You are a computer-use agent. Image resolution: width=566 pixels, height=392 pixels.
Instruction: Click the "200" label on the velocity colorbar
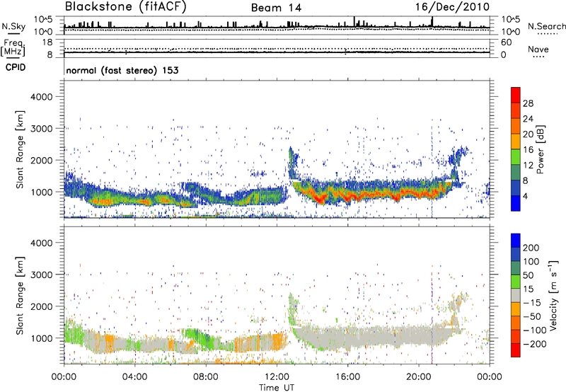531,248
